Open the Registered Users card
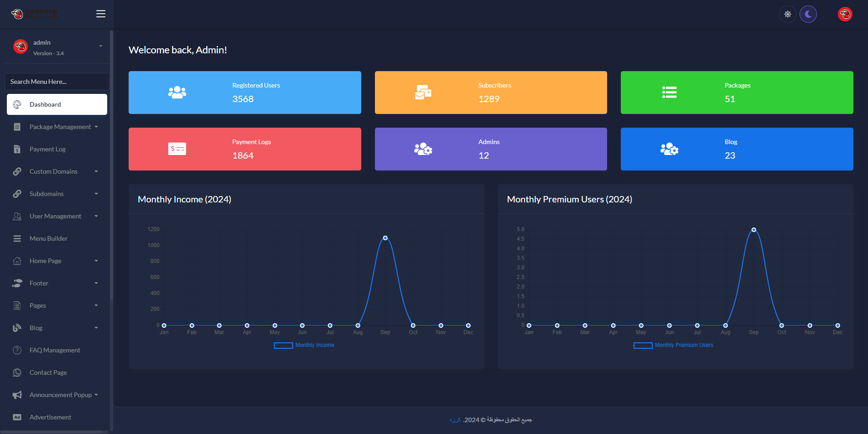The image size is (868, 434). click(x=245, y=93)
